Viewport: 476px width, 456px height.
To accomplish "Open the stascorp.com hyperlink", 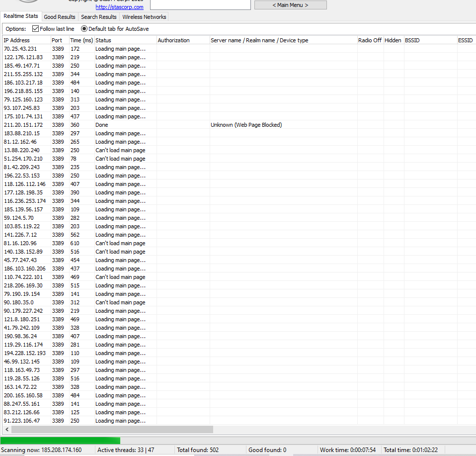I will (119, 7).
